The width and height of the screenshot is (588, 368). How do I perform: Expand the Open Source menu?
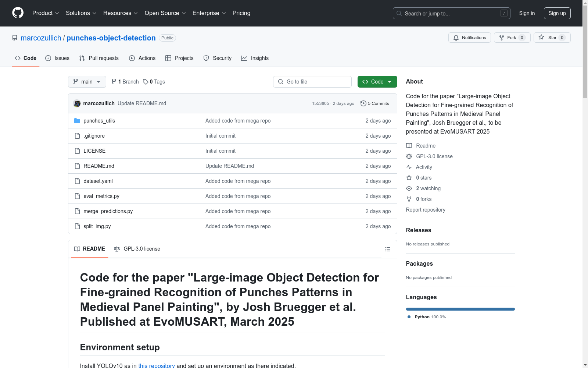point(165,13)
